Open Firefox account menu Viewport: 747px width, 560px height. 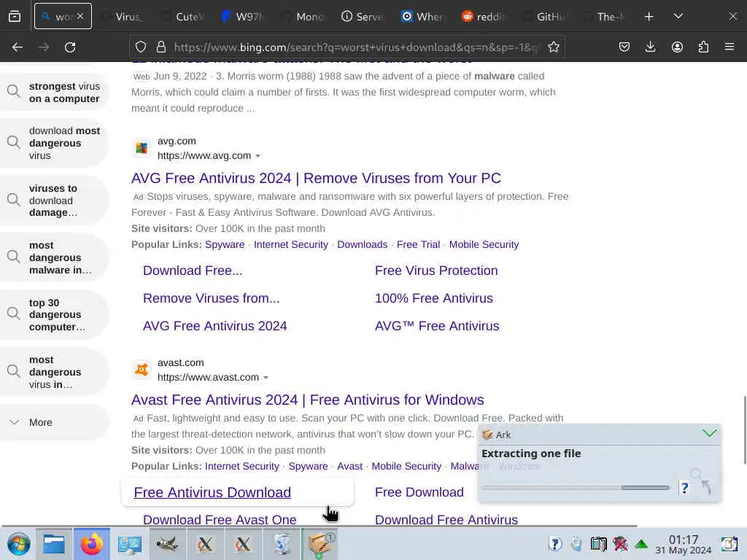[677, 47]
